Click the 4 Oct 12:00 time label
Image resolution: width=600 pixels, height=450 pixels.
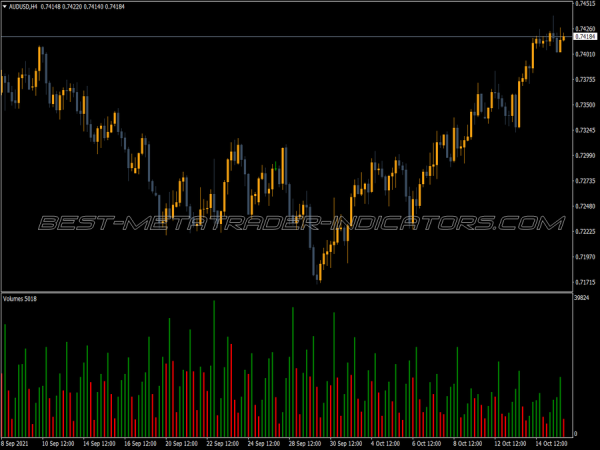tap(386, 444)
